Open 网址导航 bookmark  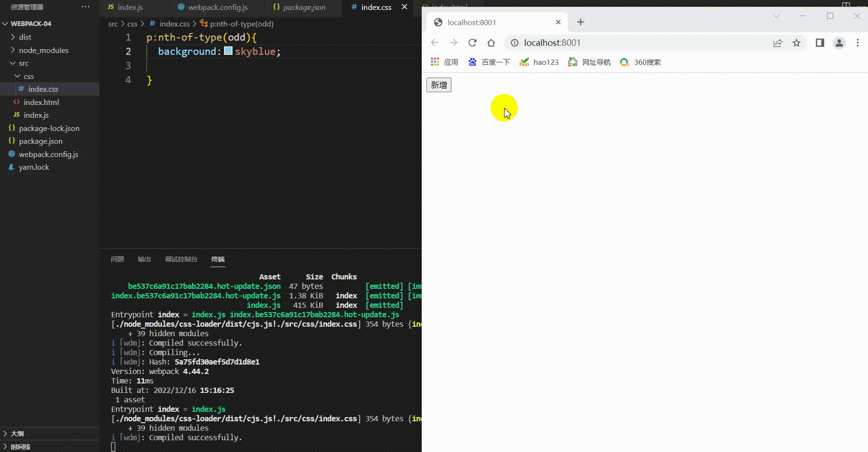point(590,62)
